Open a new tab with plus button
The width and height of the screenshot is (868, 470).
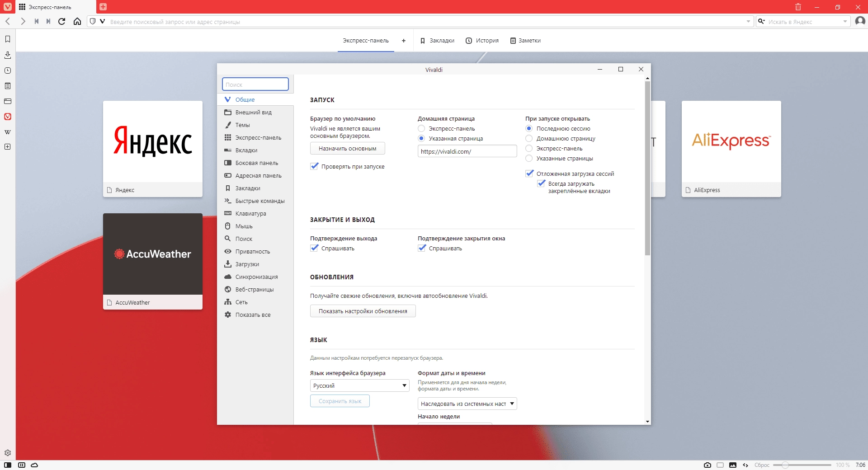[x=103, y=7]
